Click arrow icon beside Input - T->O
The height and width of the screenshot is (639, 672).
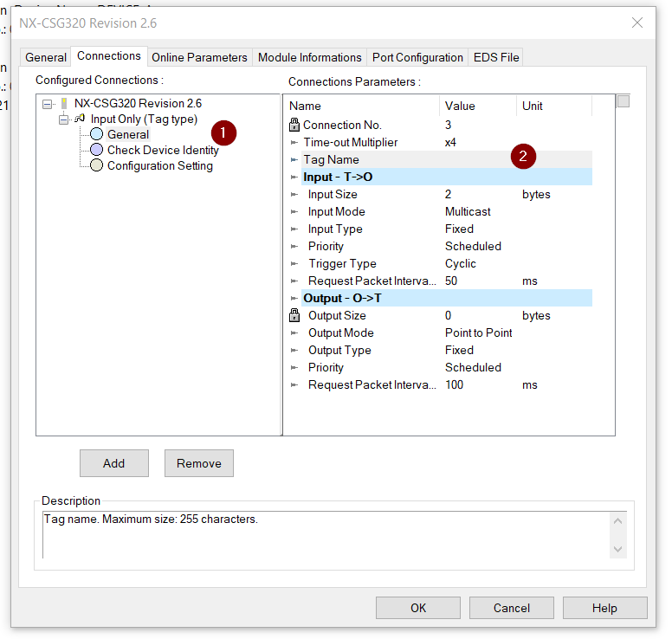coord(294,177)
